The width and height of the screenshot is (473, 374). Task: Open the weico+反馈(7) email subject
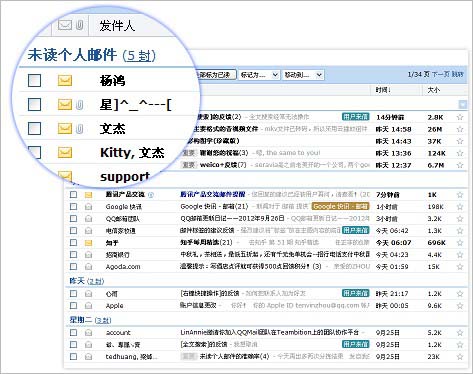(223, 165)
